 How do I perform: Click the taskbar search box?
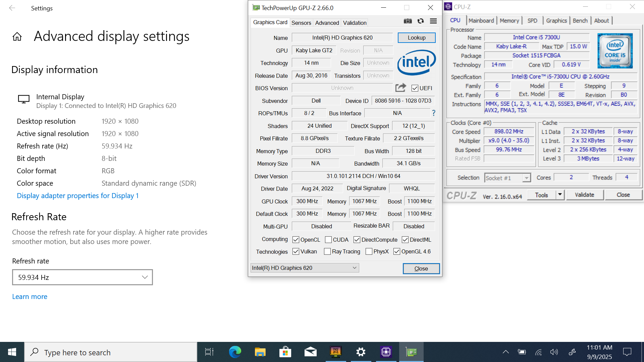(111, 352)
